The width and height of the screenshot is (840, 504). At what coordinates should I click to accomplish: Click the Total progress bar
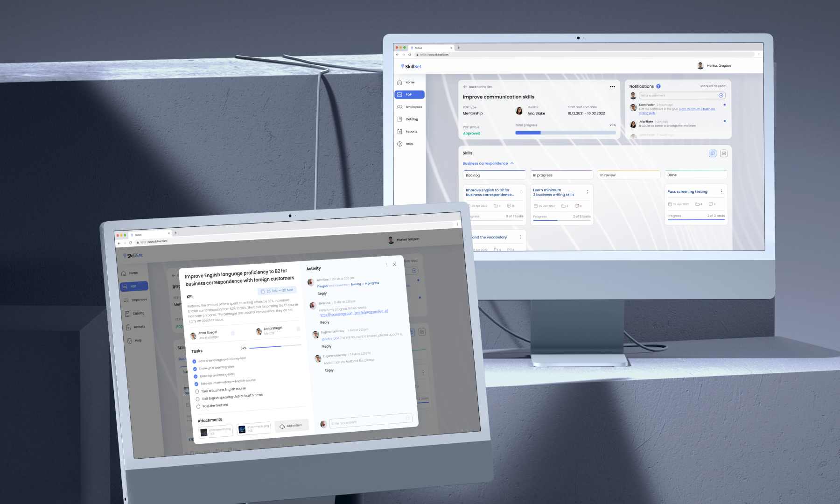pyautogui.click(x=566, y=133)
